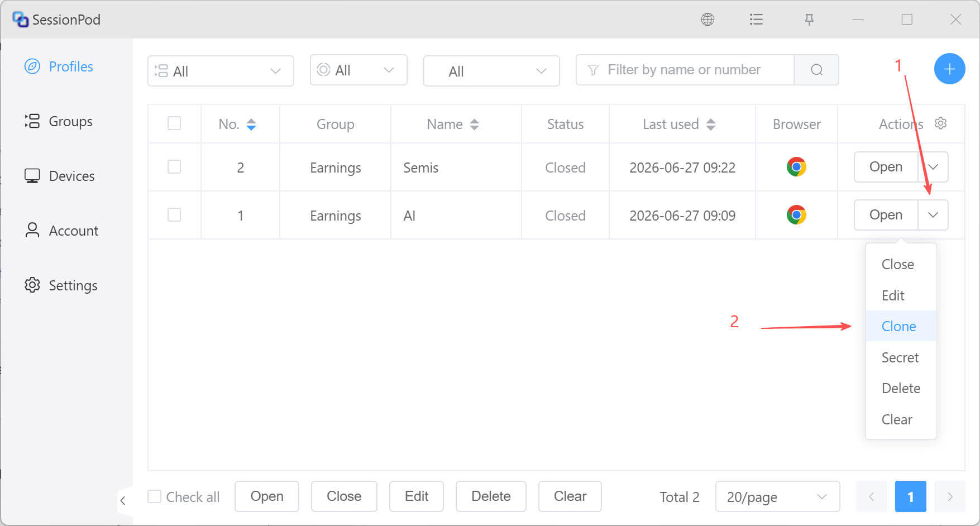
Task: Click the blue plus add-profile button
Action: pos(949,69)
